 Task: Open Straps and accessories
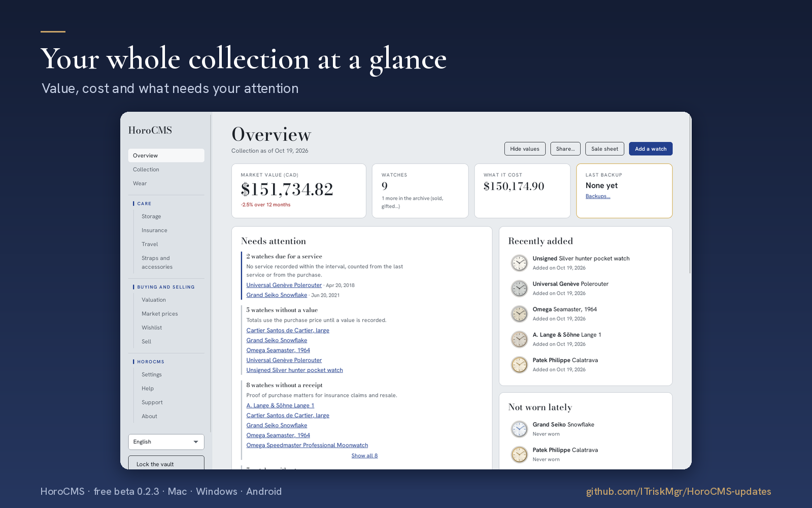pos(157,263)
